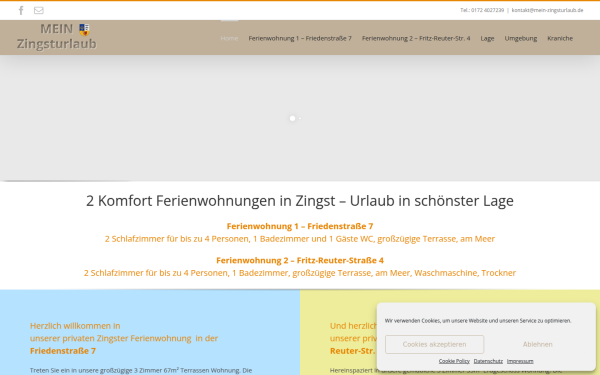Screen dimensions: 600x375
Task: Click the slider loading indicator dot
Action: click(x=292, y=119)
